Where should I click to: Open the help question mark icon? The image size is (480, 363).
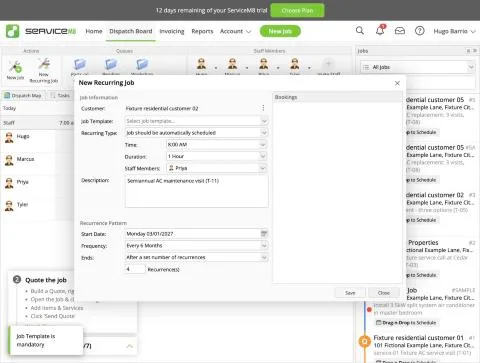420,31
